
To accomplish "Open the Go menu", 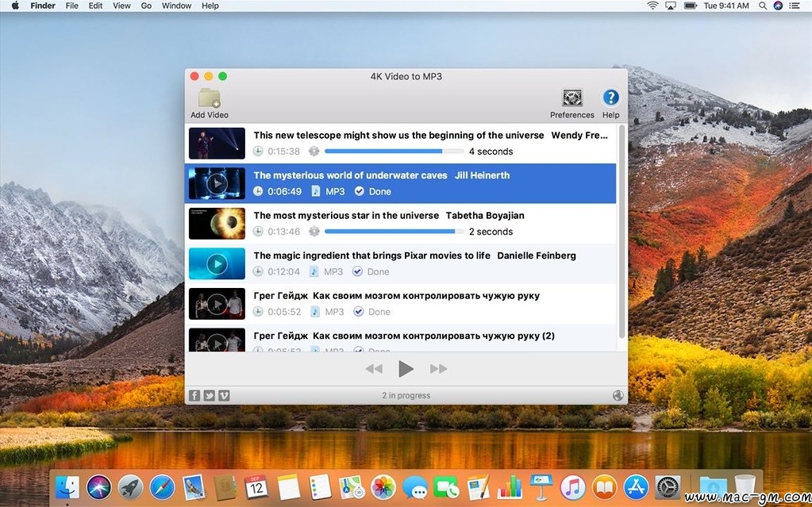I will (x=146, y=6).
